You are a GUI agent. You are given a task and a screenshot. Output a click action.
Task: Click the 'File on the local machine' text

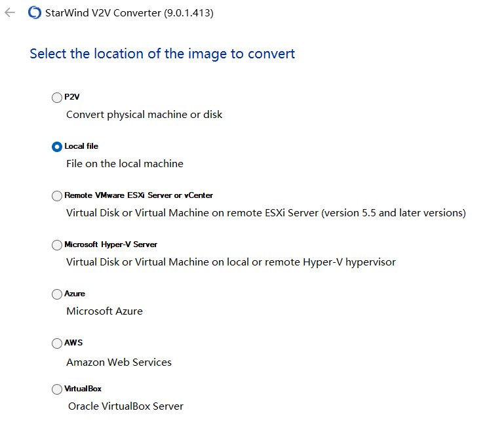(125, 164)
